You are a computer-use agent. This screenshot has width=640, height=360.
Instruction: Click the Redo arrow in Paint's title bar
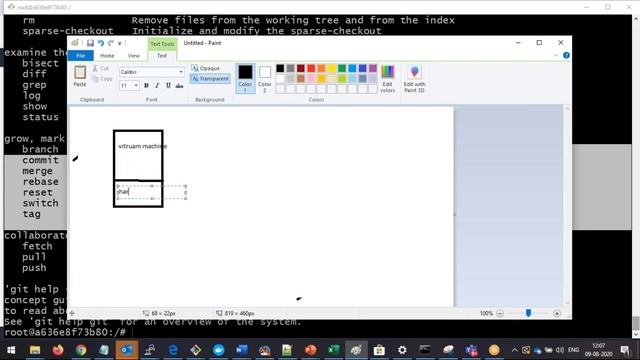point(111,43)
